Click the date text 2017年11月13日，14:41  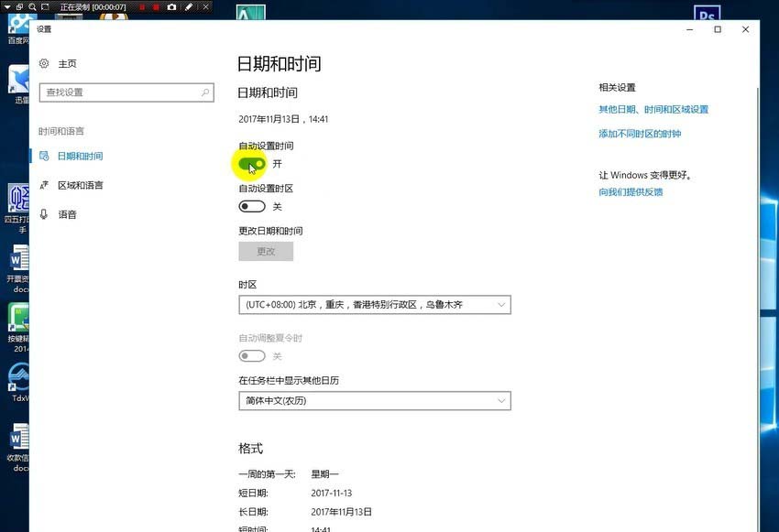283,119
